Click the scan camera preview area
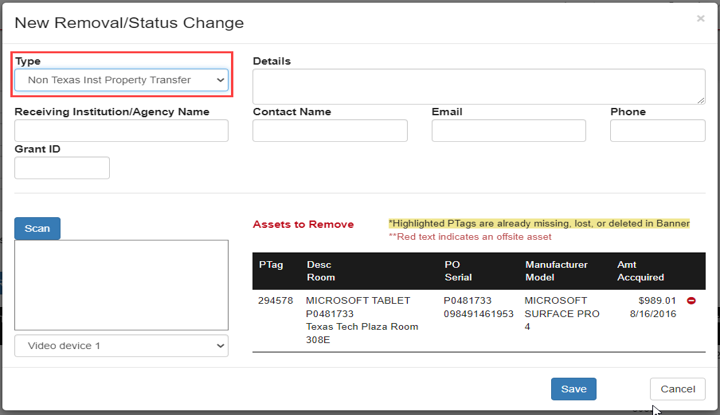 coord(121,285)
